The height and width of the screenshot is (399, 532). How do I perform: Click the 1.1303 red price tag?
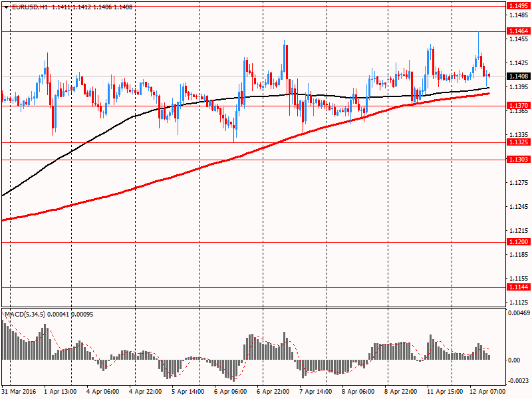click(x=519, y=160)
